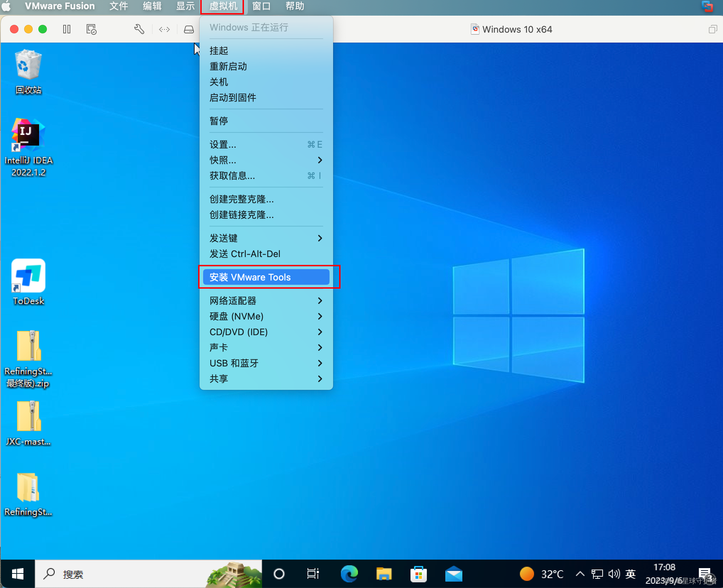723x588 pixels.
Task: Choose 创建链接克隆... menu item
Action: pos(266,215)
